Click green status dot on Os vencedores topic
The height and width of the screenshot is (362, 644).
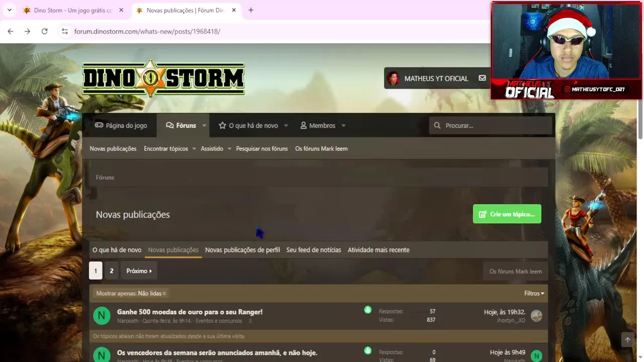[368, 350]
